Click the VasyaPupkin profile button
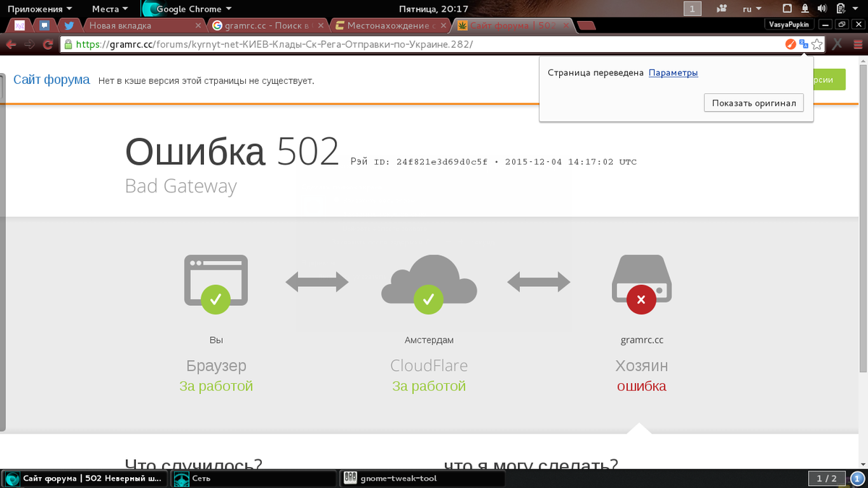The width and height of the screenshot is (868, 488). pyautogui.click(x=788, y=25)
